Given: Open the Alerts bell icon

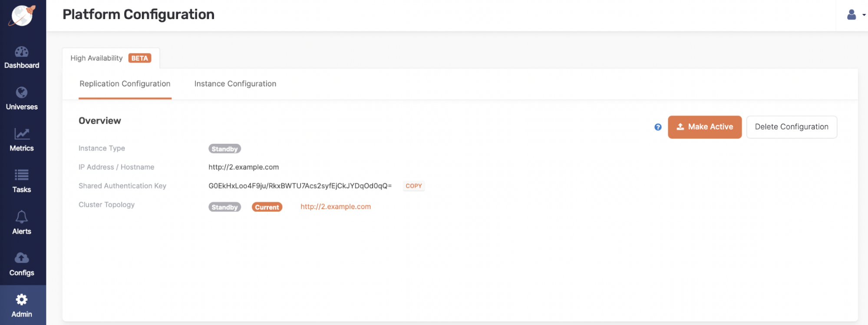Looking at the screenshot, I should click(x=22, y=217).
